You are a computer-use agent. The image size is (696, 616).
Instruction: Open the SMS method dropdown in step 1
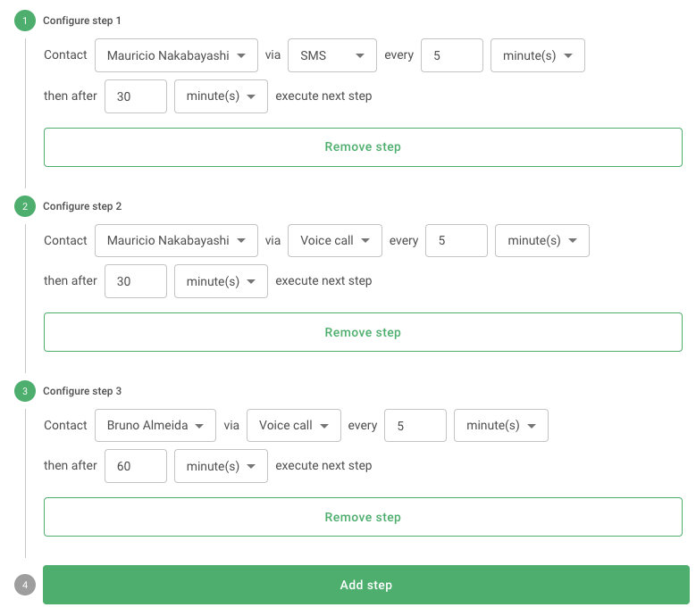coord(332,55)
